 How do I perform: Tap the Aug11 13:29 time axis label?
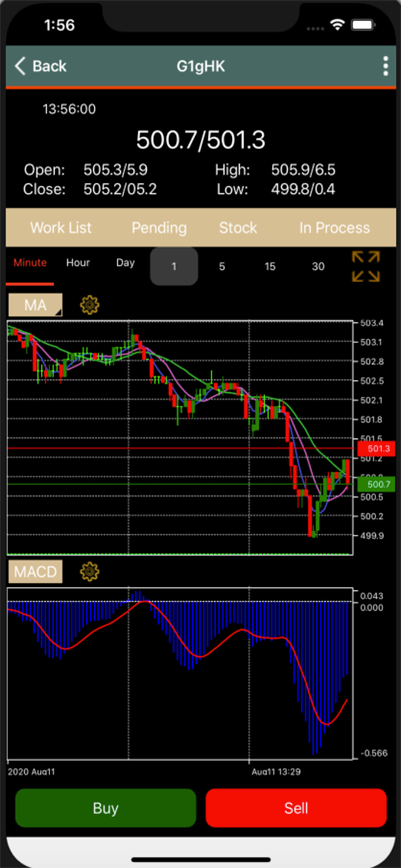pos(276,772)
